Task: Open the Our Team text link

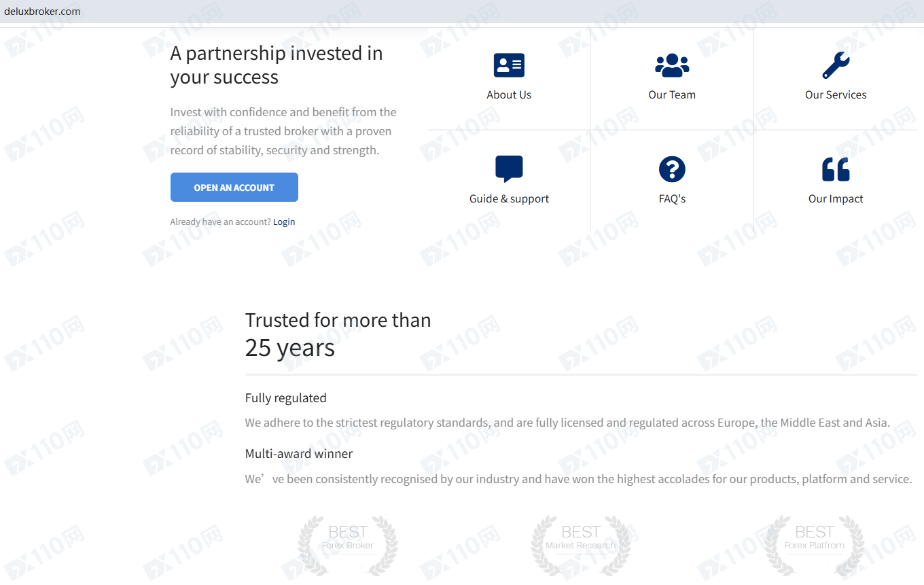Action: [x=672, y=95]
